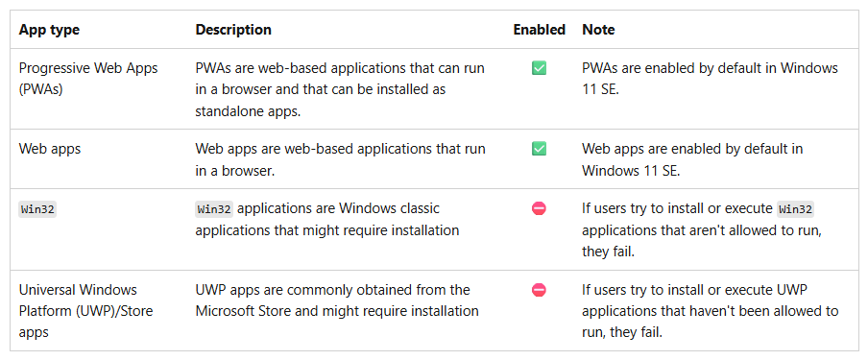Click the Enabled column header
The height and width of the screenshot is (360, 868).
(540, 30)
